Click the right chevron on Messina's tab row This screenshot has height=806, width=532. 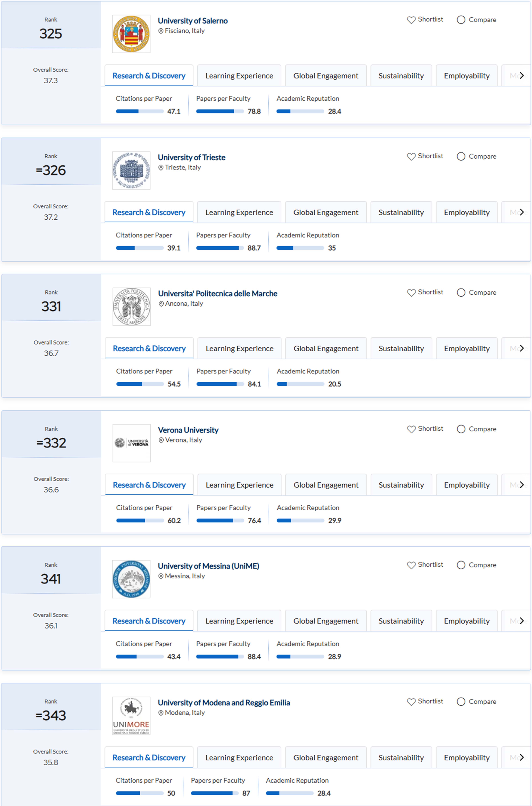pyautogui.click(x=521, y=621)
